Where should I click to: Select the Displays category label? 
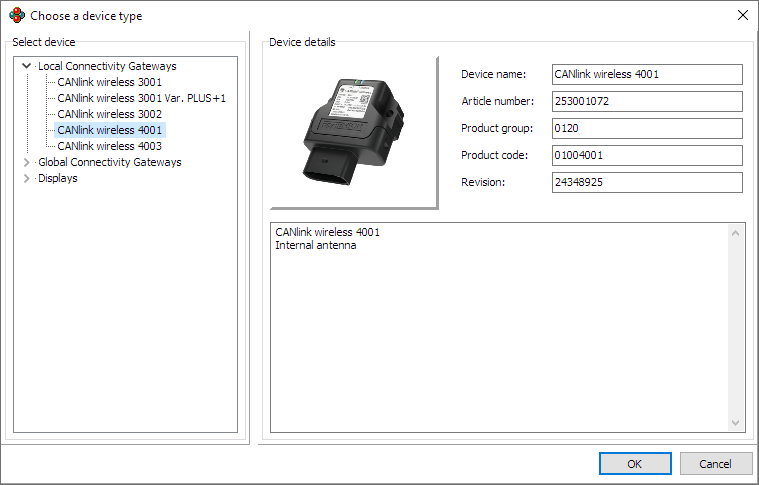pos(57,178)
